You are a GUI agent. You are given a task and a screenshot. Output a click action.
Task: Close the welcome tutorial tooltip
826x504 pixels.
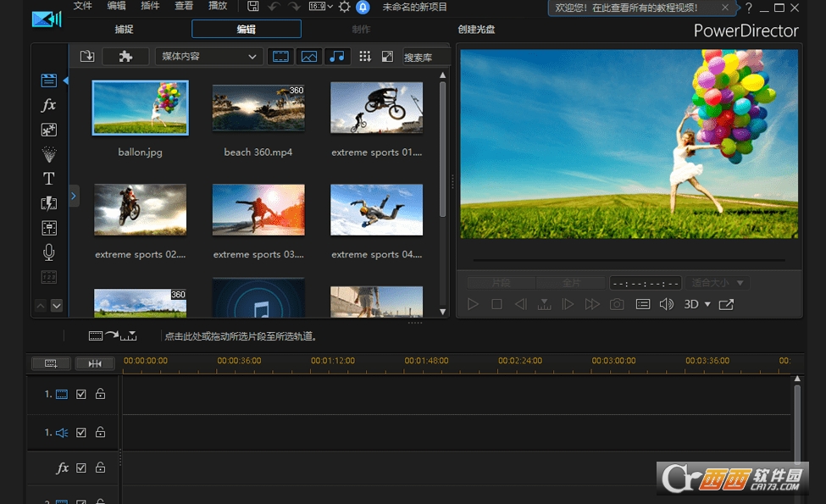[725, 8]
